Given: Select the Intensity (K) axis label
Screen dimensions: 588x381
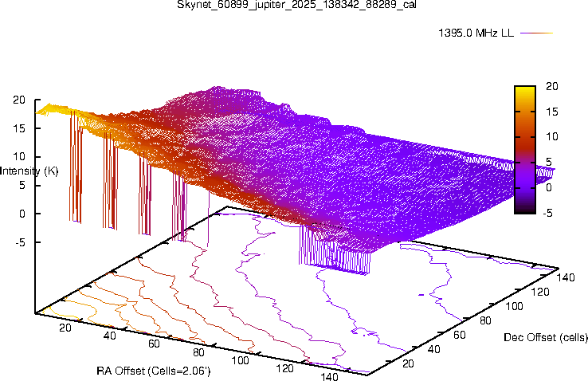Looking at the screenshot, I should coord(29,171).
